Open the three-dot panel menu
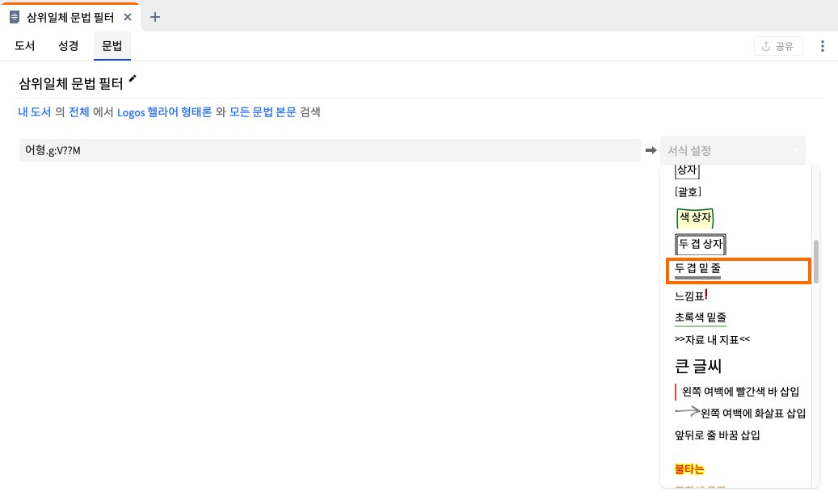The width and height of the screenshot is (838, 504). (x=822, y=46)
